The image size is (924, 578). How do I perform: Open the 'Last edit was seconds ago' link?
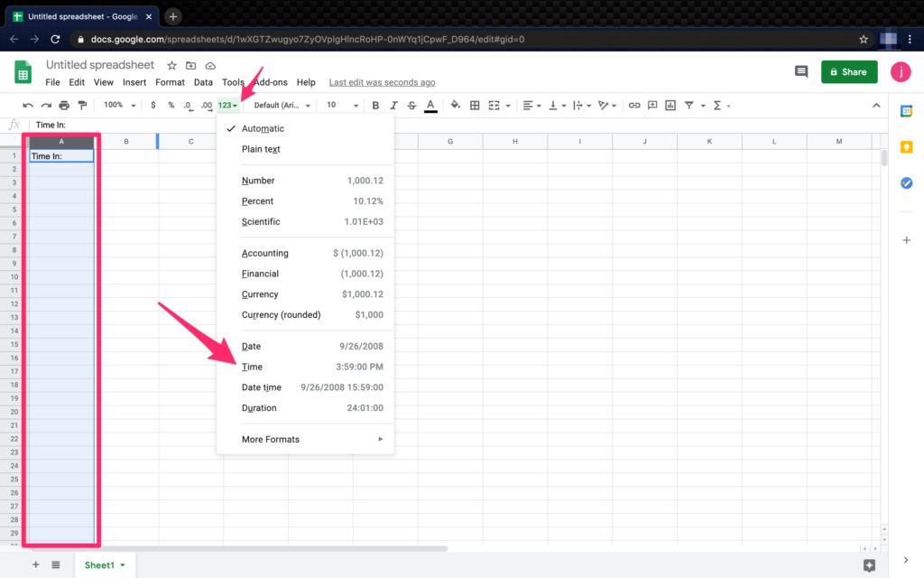[x=382, y=82]
